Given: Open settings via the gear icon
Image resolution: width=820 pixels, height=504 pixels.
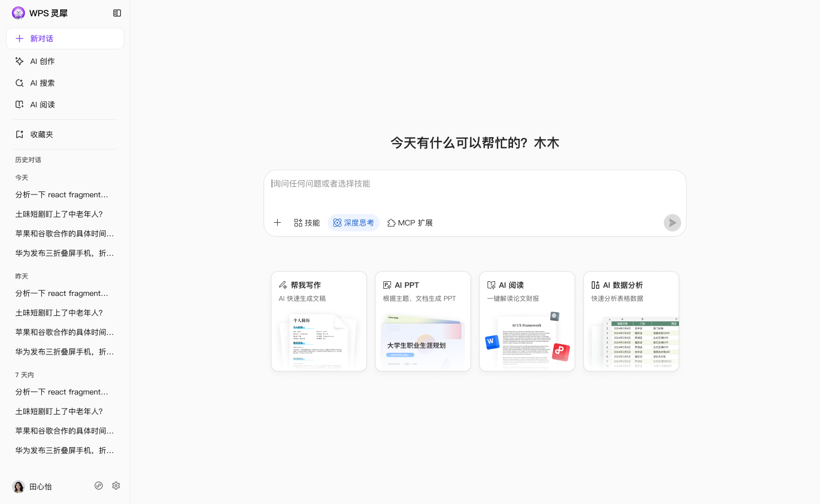Looking at the screenshot, I should (x=116, y=486).
